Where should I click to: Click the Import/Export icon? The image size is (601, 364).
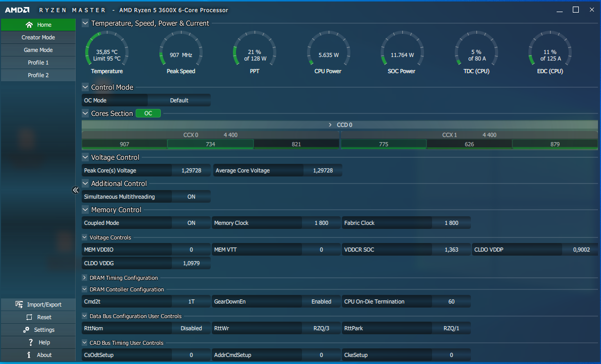click(x=19, y=305)
